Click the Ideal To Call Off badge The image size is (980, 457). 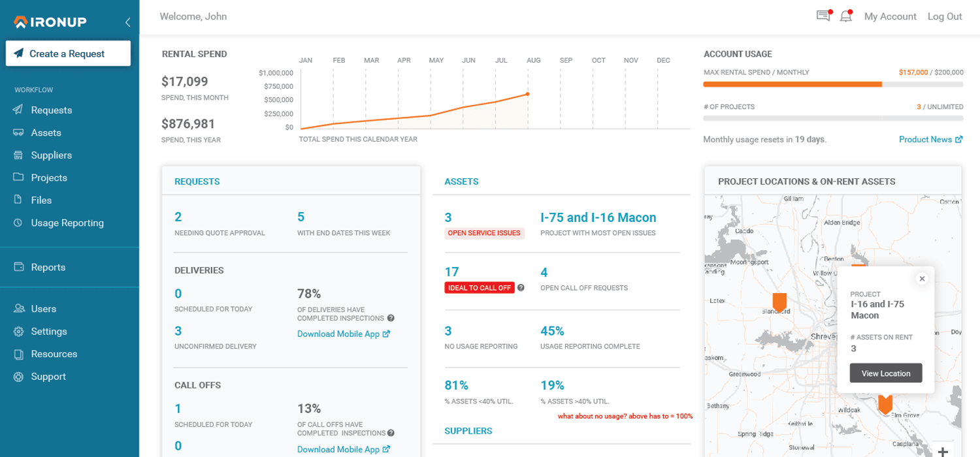click(x=480, y=288)
